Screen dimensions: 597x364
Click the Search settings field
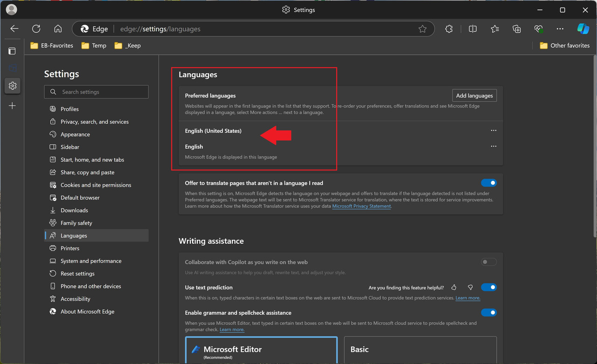pos(97,92)
